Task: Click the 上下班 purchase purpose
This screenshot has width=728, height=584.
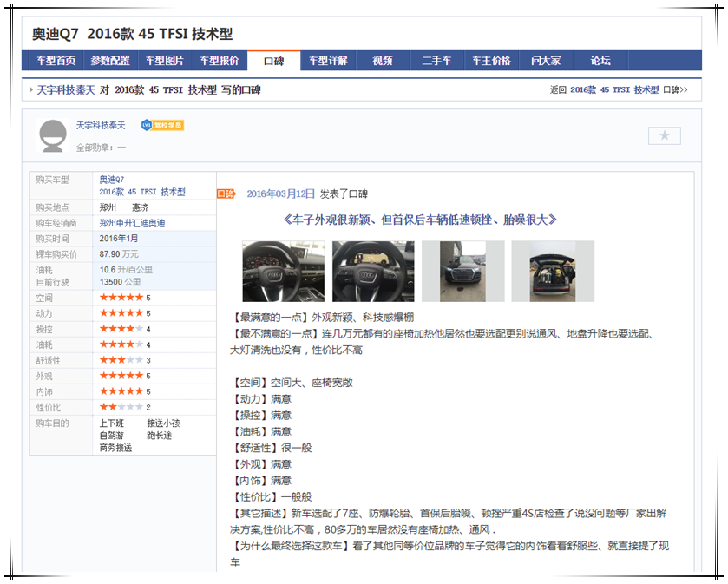Action: pos(112,423)
